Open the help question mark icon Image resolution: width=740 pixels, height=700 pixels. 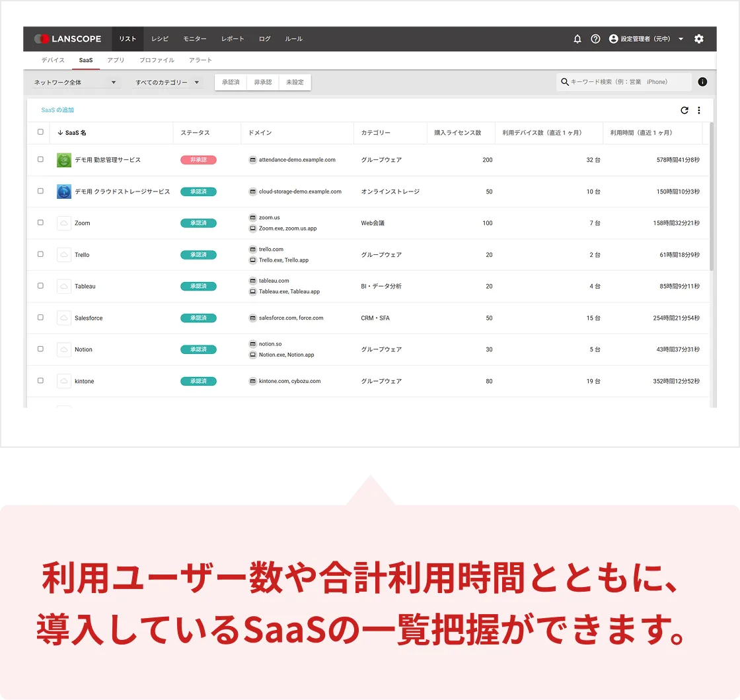[595, 39]
